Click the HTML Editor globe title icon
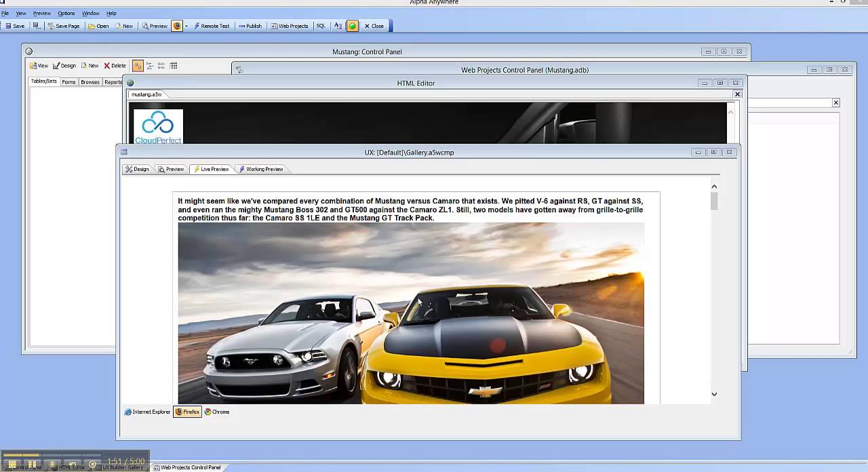The height and width of the screenshot is (472, 868). point(130,83)
